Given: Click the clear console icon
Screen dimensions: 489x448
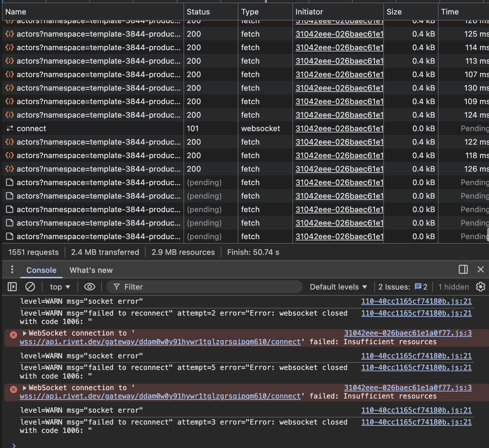Looking at the screenshot, I should (x=30, y=287).
